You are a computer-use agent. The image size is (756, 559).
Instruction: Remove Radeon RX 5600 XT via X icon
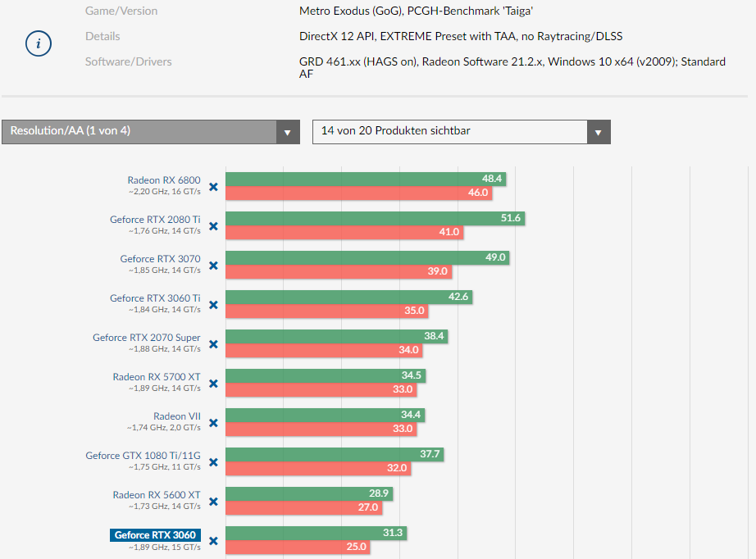point(213,502)
